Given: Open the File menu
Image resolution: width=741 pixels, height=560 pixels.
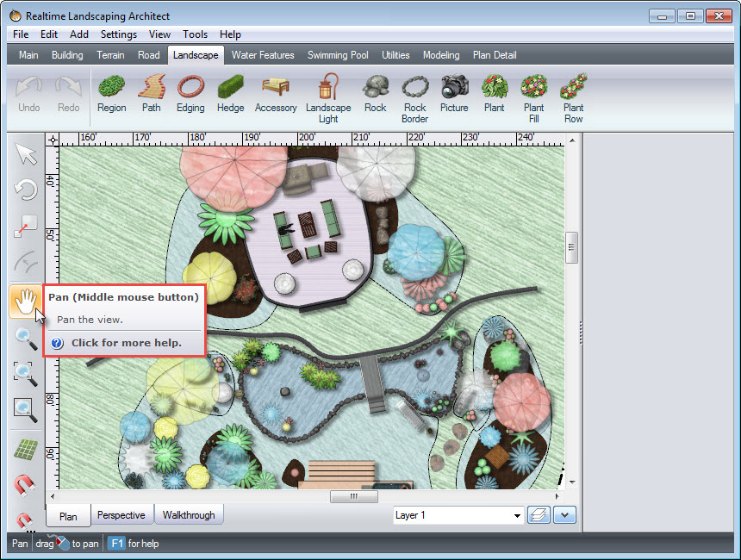Looking at the screenshot, I should 21,34.
